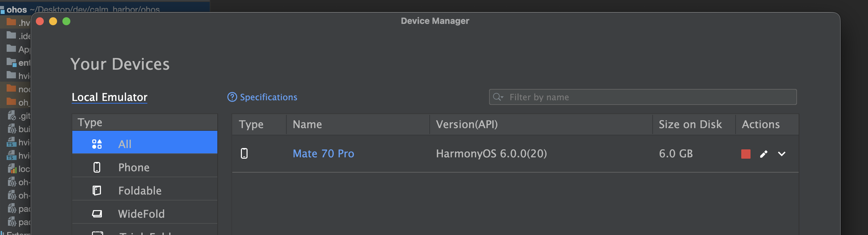
Task: Open the Specifications link
Action: tap(268, 97)
